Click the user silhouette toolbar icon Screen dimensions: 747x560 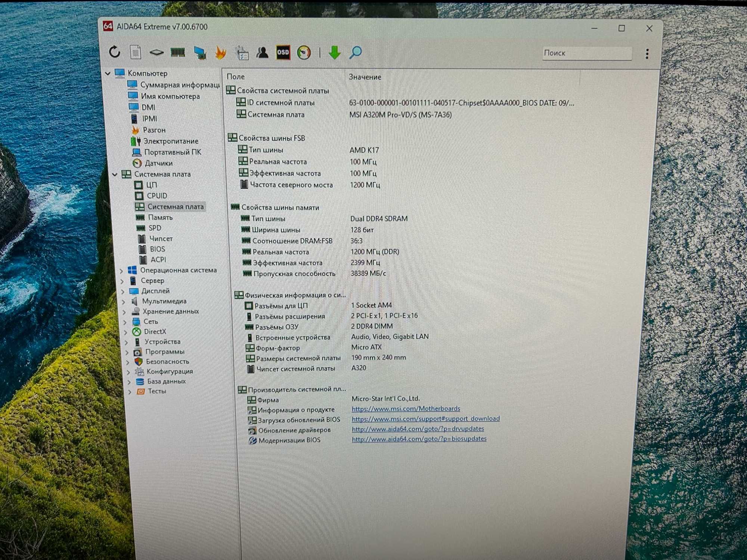pos(262,53)
